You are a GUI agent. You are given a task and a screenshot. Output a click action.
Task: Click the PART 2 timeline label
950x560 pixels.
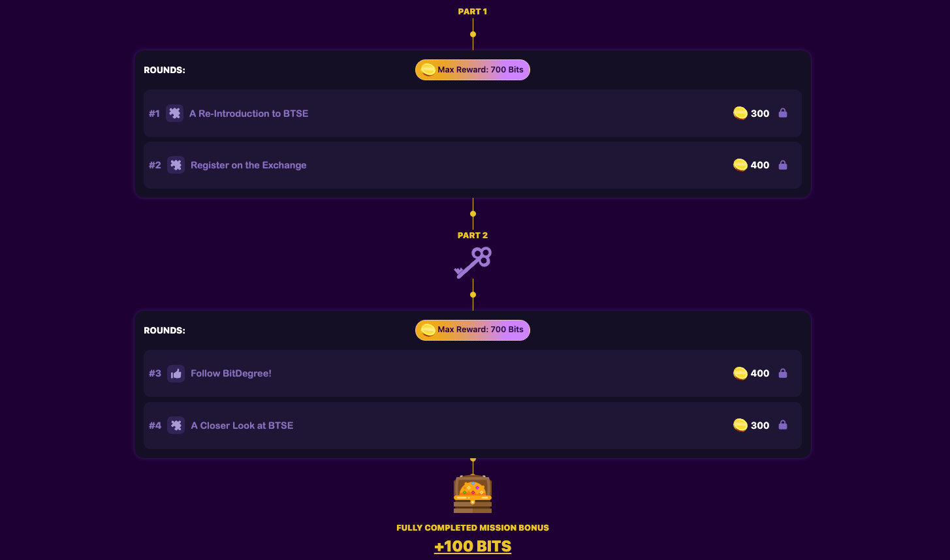coord(473,235)
